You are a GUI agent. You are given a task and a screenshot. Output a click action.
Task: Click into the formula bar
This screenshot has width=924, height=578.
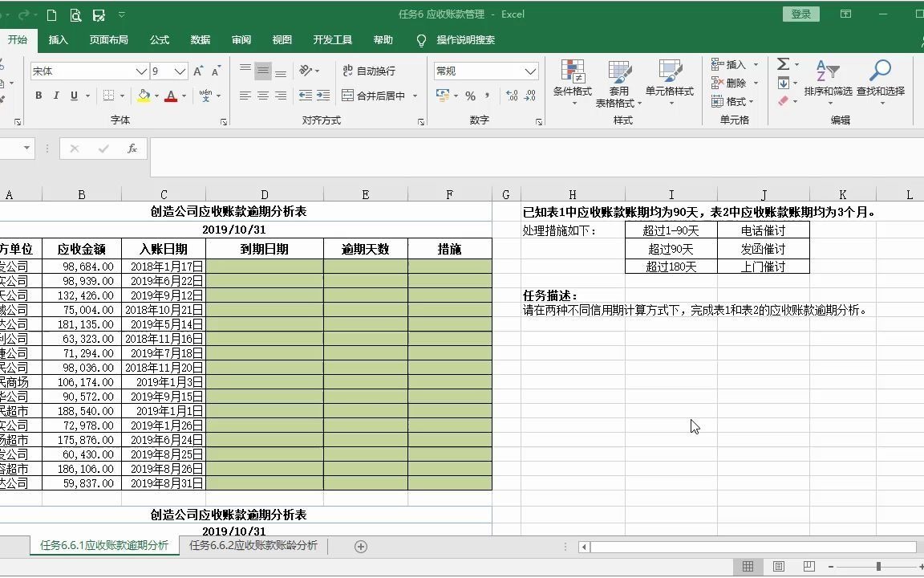(x=537, y=157)
